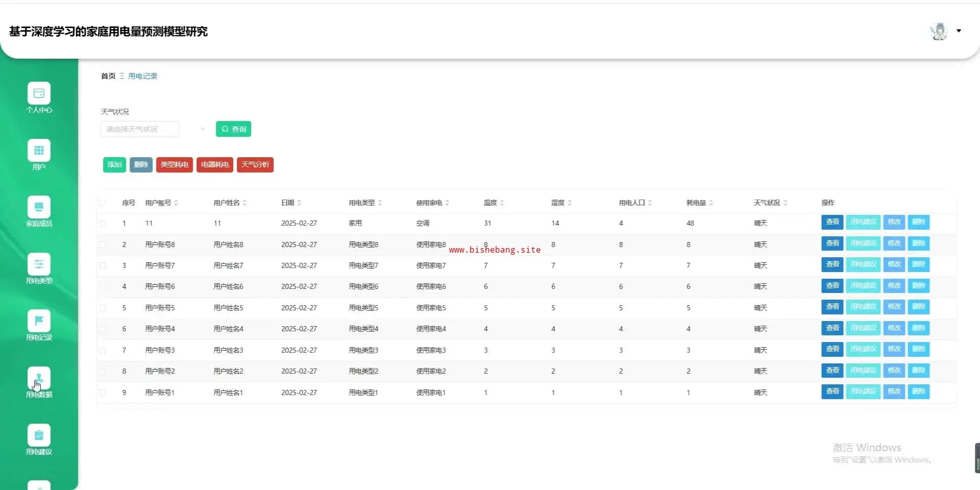Tick the 用户账号1 row checkbox
980x490 pixels.
(x=103, y=393)
